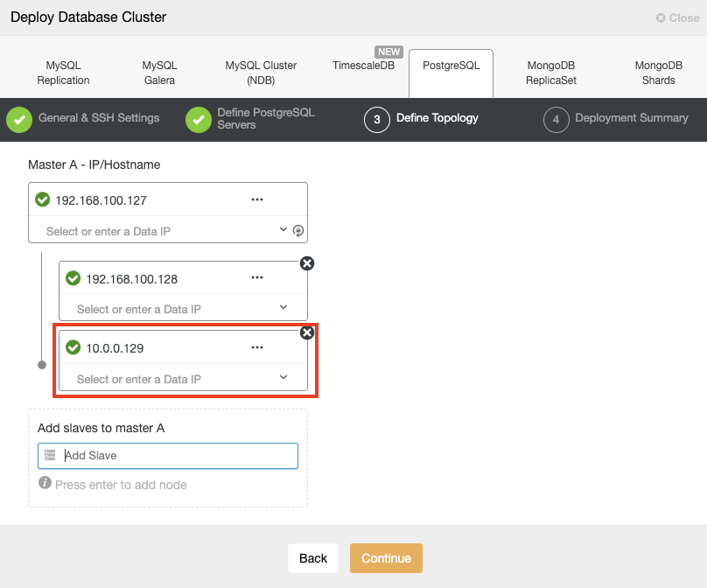Remove slave node 10.0.0.129
Screen dimensions: 707x588
click(307, 332)
